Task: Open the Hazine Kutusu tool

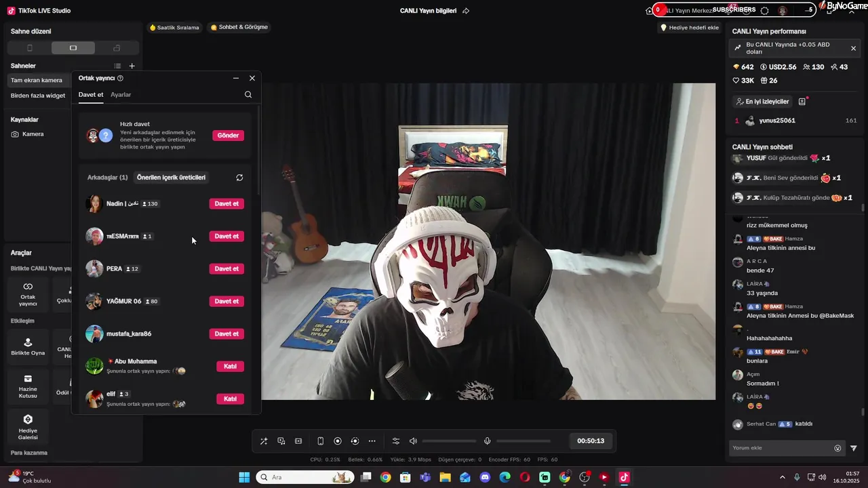Action: point(28,387)
